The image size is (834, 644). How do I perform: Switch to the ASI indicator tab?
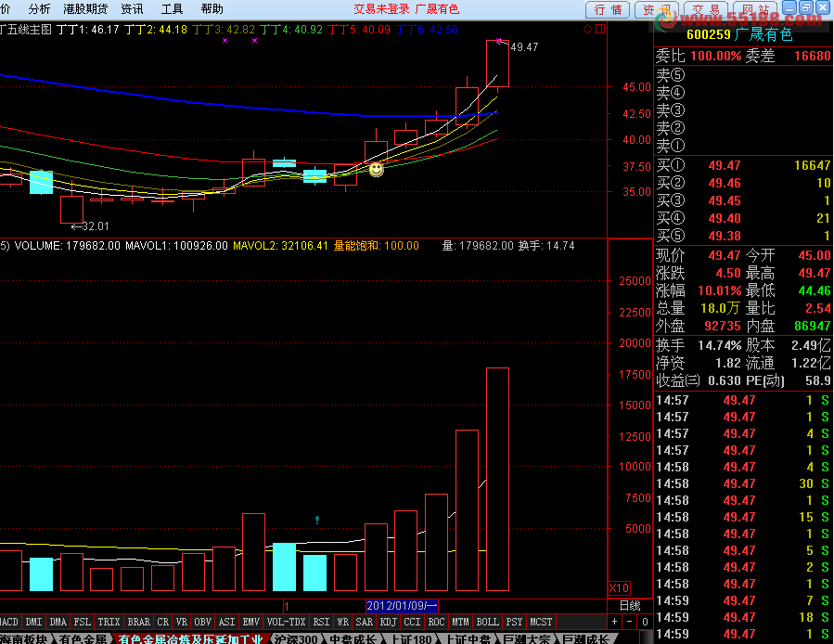click(226, 622)
